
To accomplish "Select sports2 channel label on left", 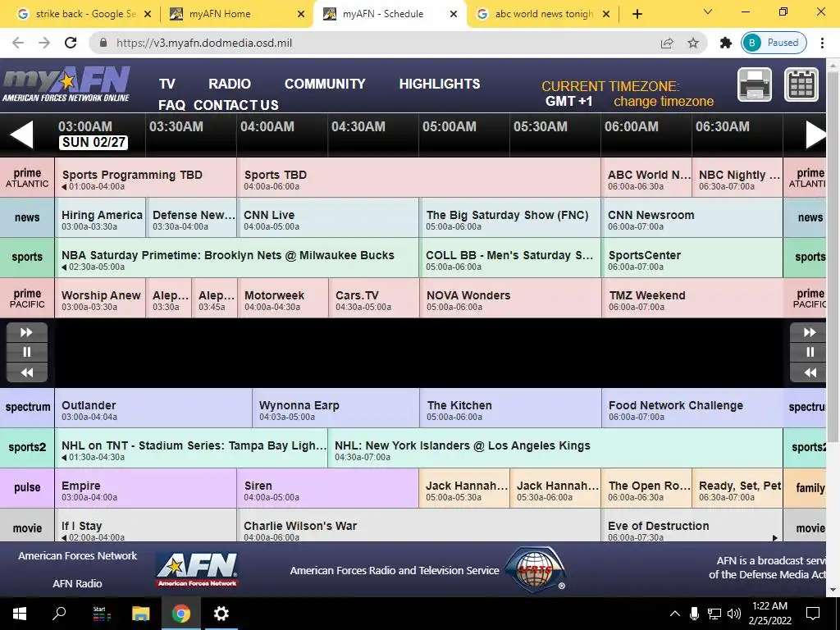I will [x=27, y=447].
